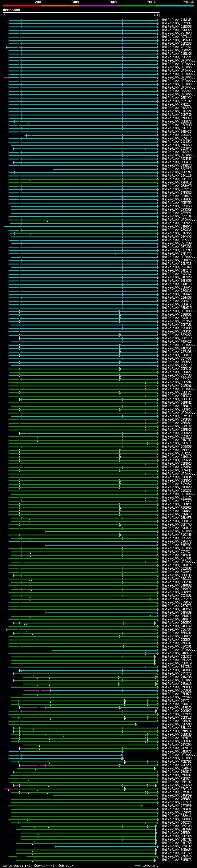
Task: Select hit UniRef100_Q01369
Action: click(x=176, y=321)
